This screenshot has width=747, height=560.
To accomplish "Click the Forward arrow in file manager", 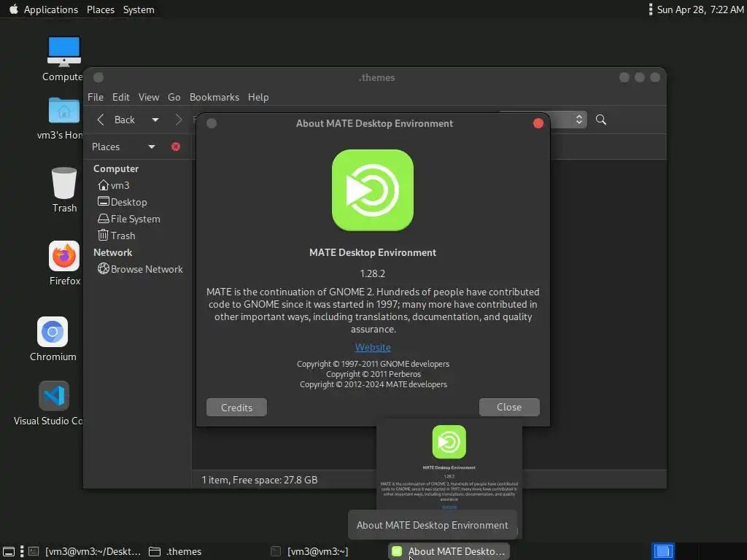I will [x=179, y=120].
